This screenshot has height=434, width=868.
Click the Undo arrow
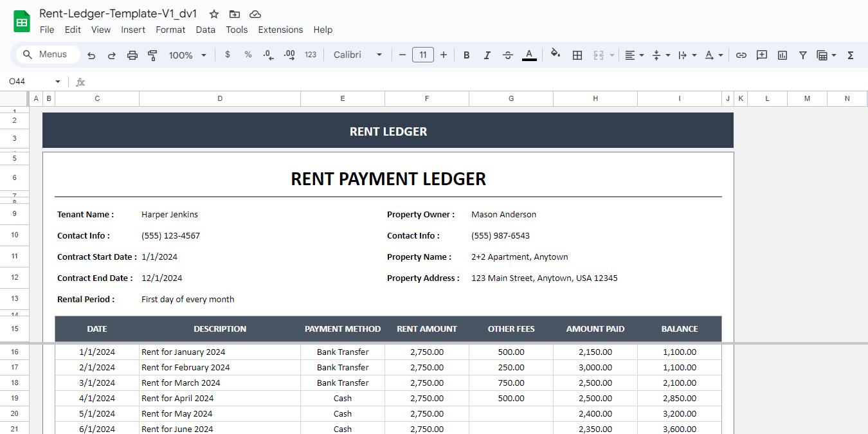(x=91, y=55)
